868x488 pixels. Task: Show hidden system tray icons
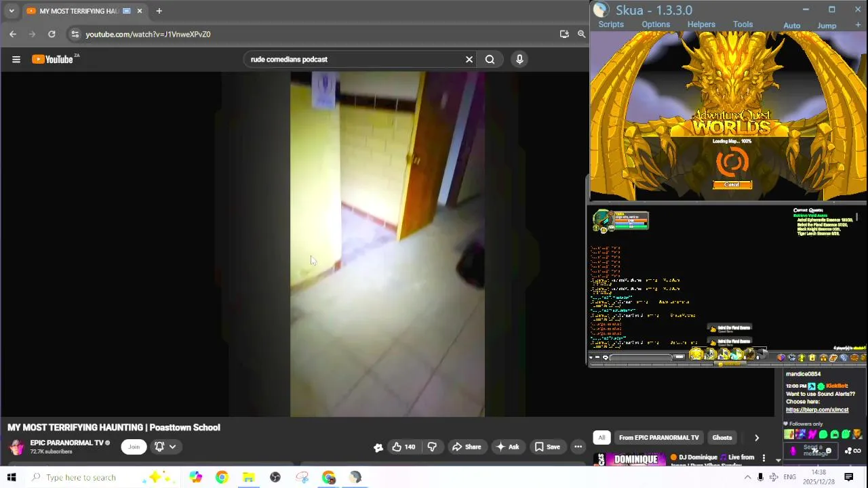[x=747, y=477]
